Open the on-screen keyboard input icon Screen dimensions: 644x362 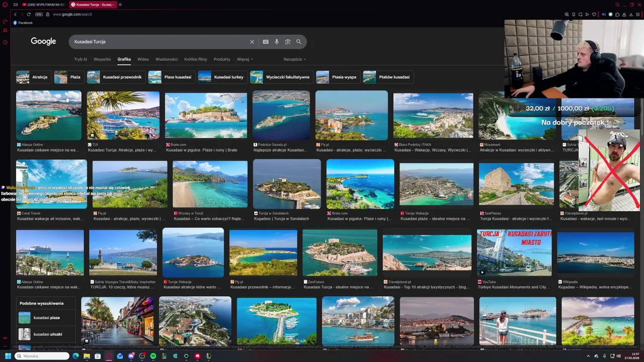coord(266,42)
